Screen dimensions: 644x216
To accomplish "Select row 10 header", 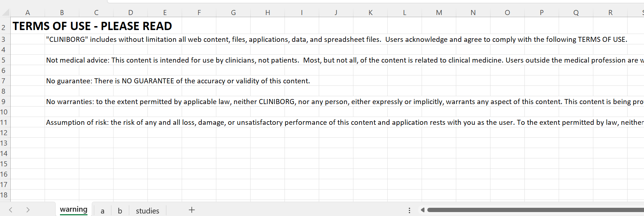I will [5, 112].
